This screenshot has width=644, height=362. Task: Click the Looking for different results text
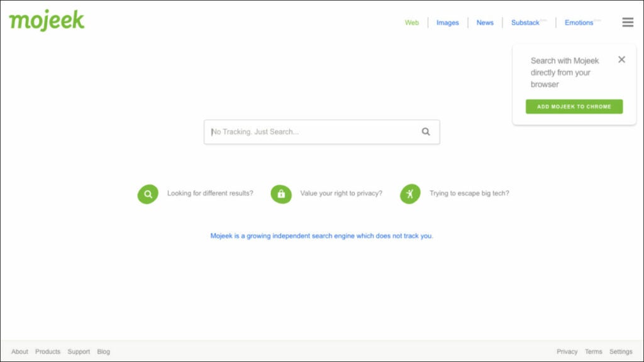210,194
